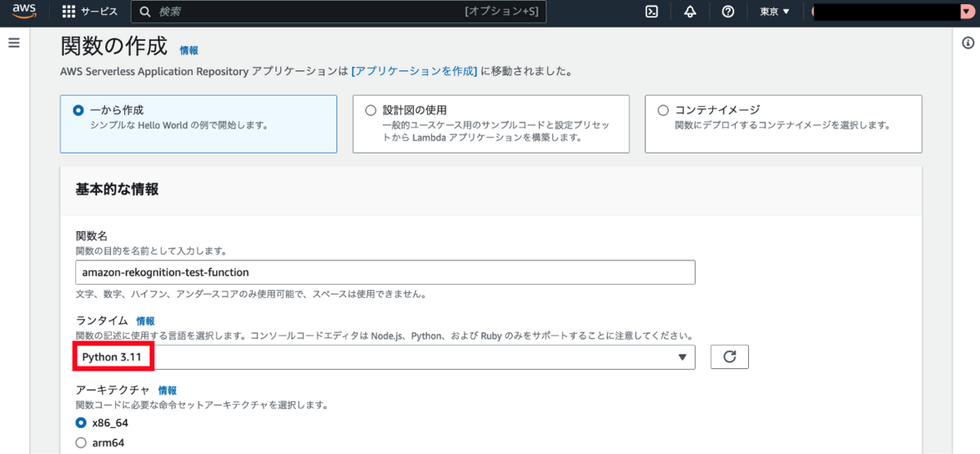Refresh the runtime list
980x454 pixels.
coord(730,357)
